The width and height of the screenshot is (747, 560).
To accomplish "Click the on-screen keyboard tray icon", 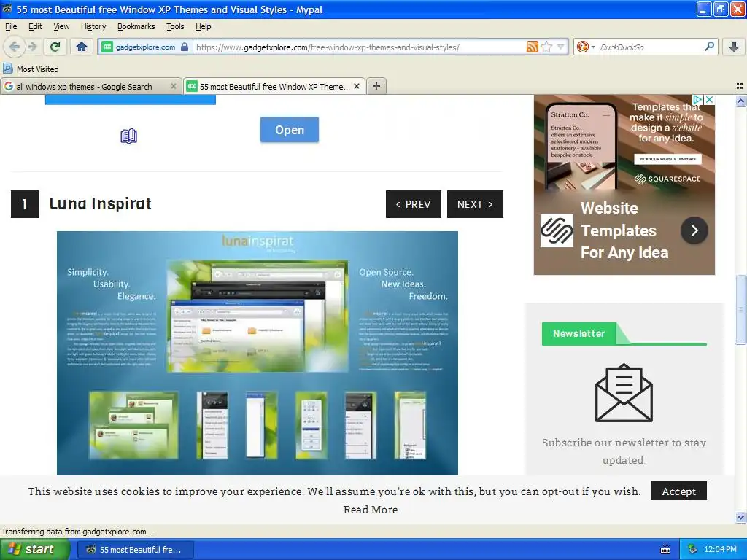I will click(665, 550).
